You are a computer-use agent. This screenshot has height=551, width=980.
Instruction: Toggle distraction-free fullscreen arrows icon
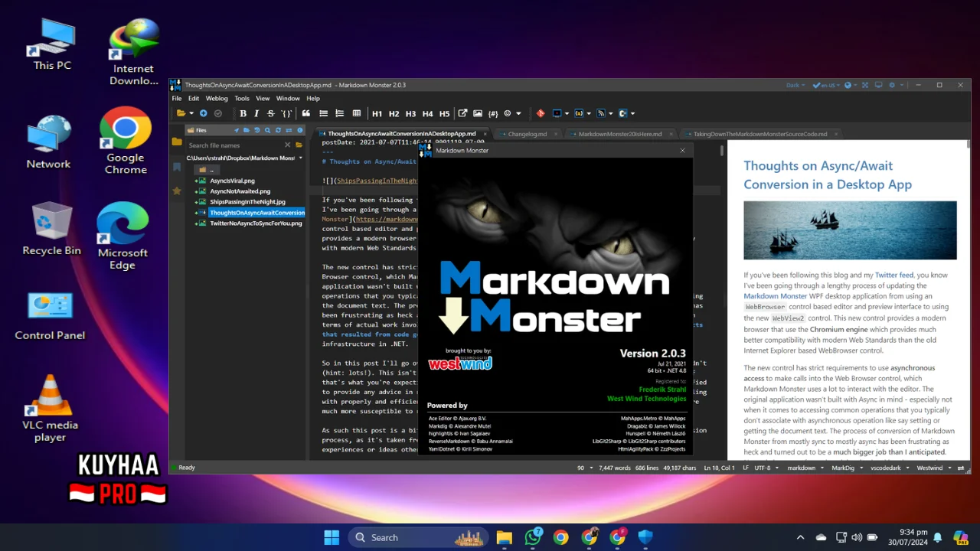(x=865, y=85)
